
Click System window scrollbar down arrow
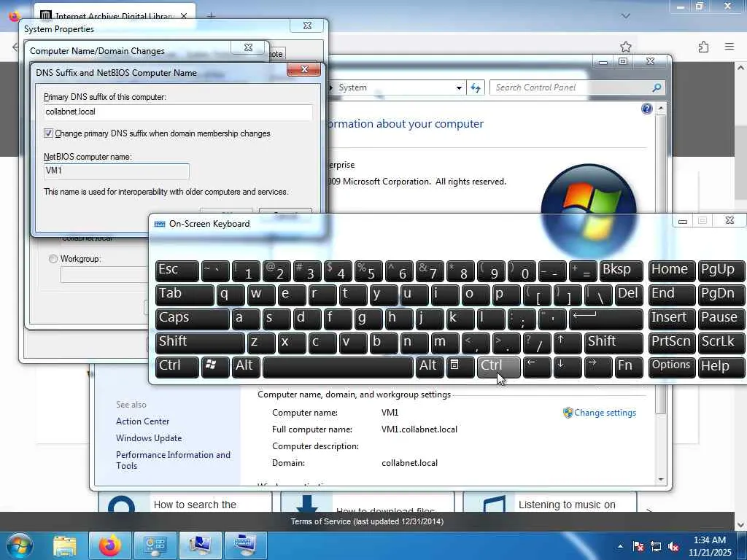(x=661, y=480)
